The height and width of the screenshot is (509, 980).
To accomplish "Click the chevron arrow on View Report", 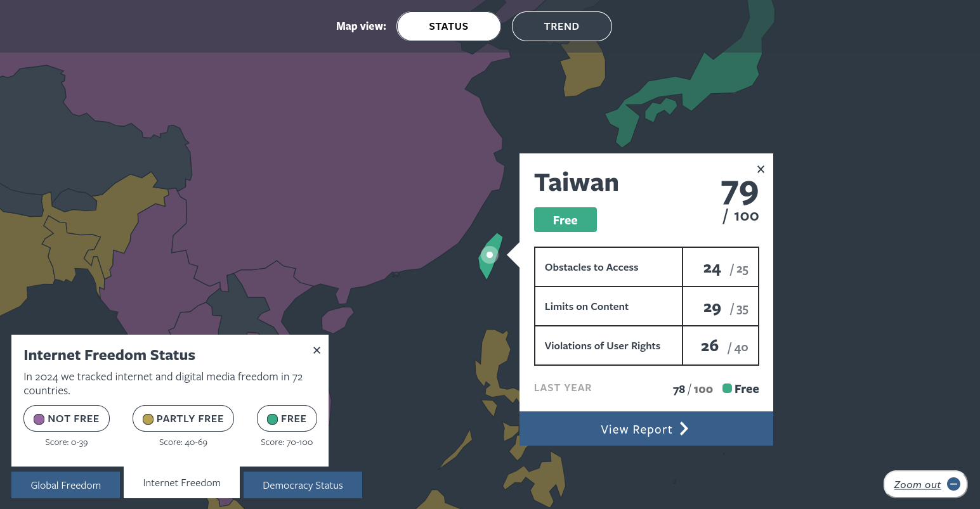I will pyautogui.click(x=684, y=429).
